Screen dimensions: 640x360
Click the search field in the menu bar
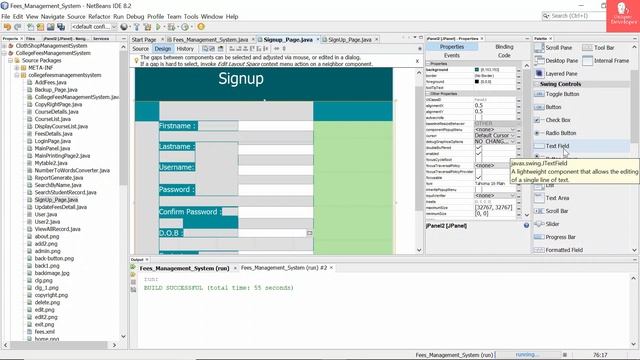pos(575,16)
